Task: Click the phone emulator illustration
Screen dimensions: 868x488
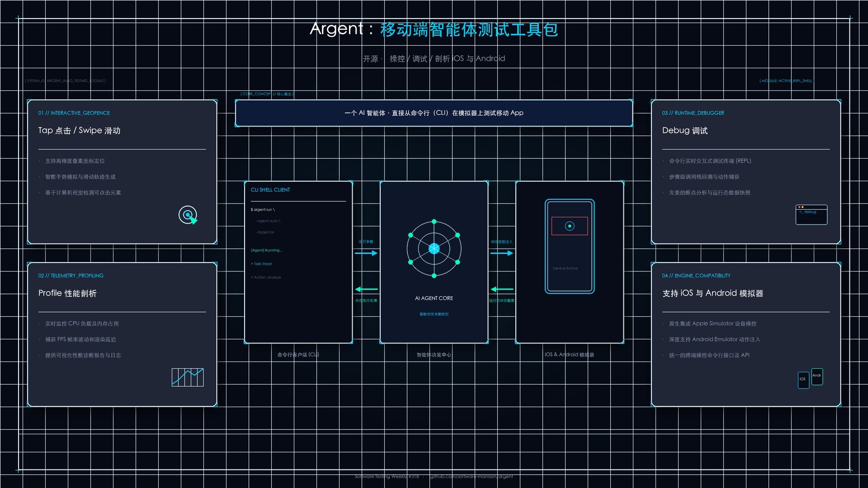Action: 570,246
